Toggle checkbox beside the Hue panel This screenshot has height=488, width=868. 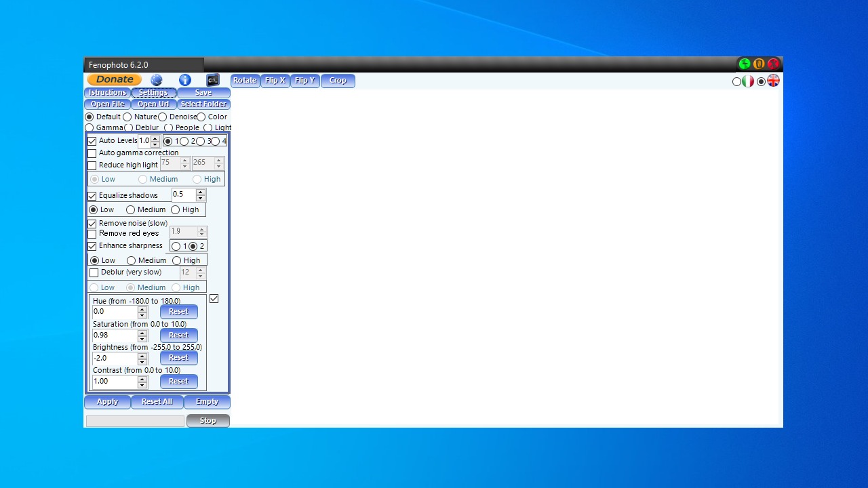(214, 299)
